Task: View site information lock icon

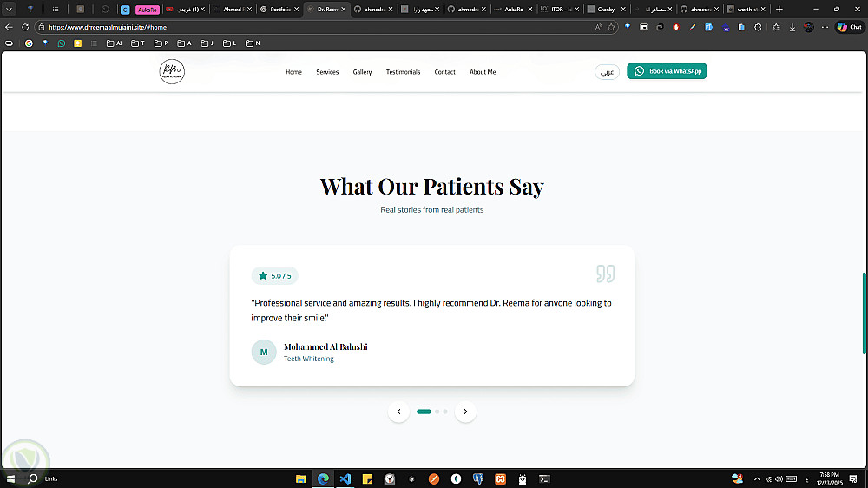Action: pyautogui.click(x=42, y=27)
